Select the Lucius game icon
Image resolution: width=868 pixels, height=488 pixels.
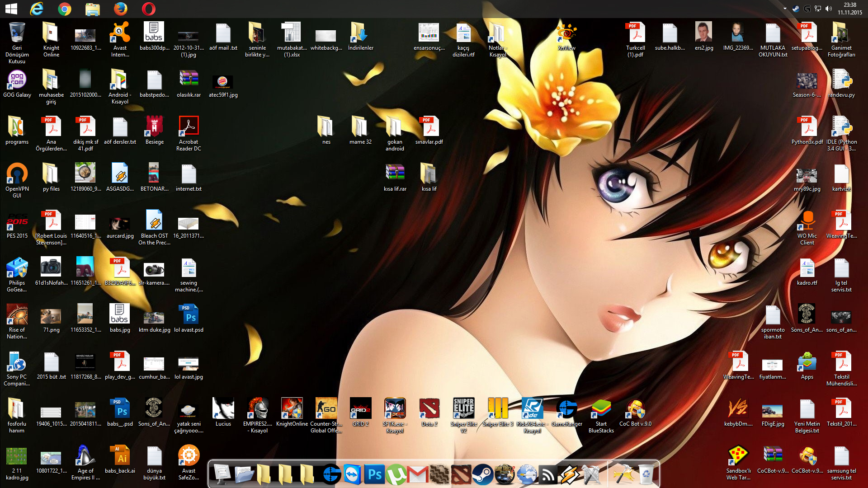click(223, 413)
